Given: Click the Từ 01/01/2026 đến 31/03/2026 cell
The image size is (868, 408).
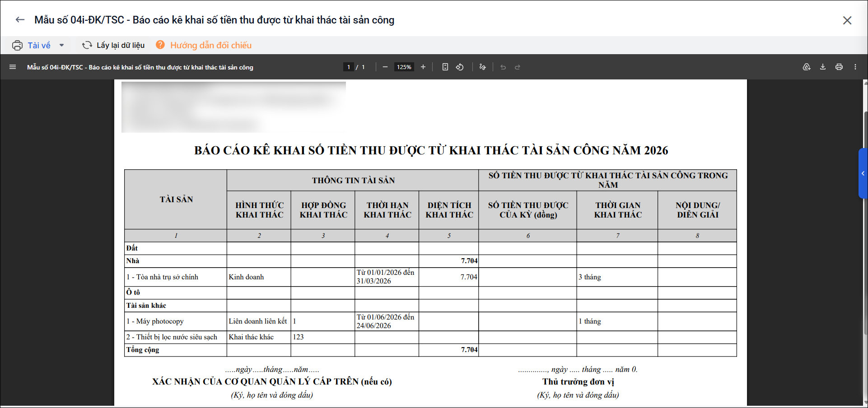Looking at the screenshot, I should (387, 277).
